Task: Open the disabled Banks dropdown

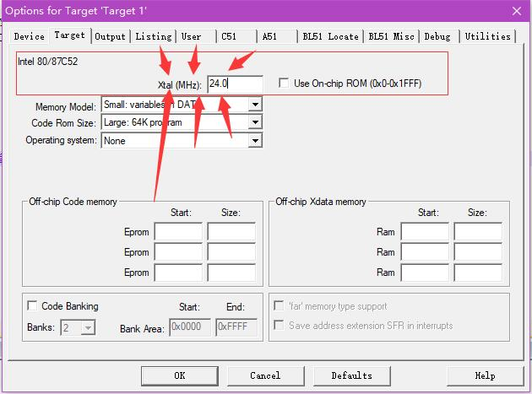Action: click(x=78, y=327)
